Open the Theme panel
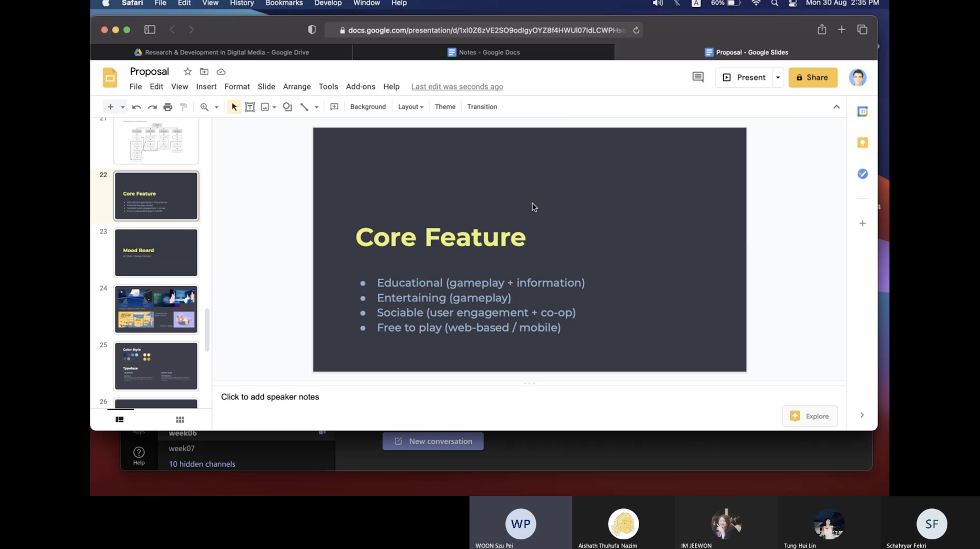This screenshot has width=980, height=549. (x=445, y=107)
